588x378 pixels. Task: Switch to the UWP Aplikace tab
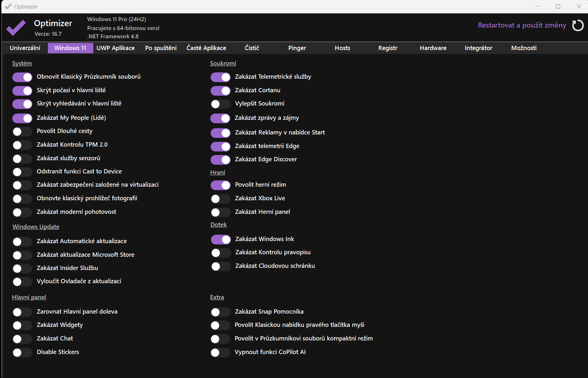(x=115, y=48)
